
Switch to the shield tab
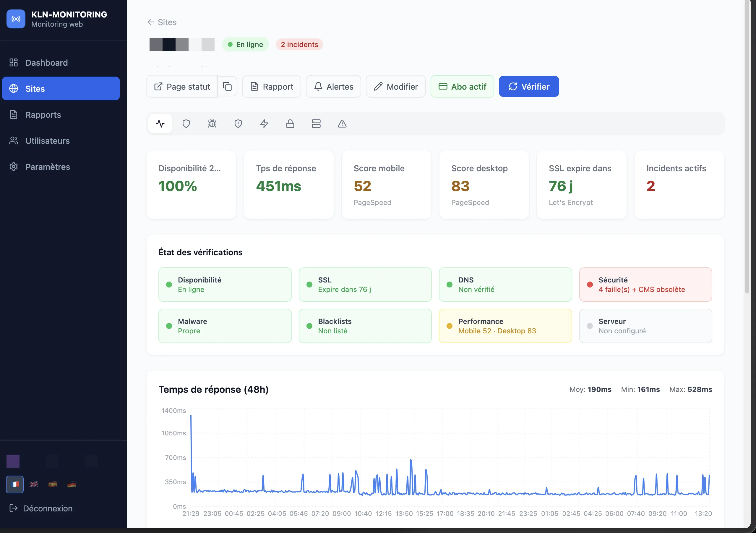[x=186, y=124]
